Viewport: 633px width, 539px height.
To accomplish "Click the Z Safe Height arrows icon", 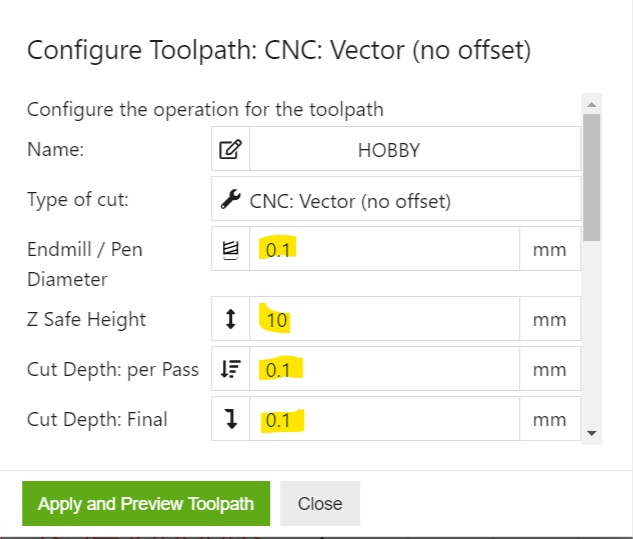I will 230,320.
